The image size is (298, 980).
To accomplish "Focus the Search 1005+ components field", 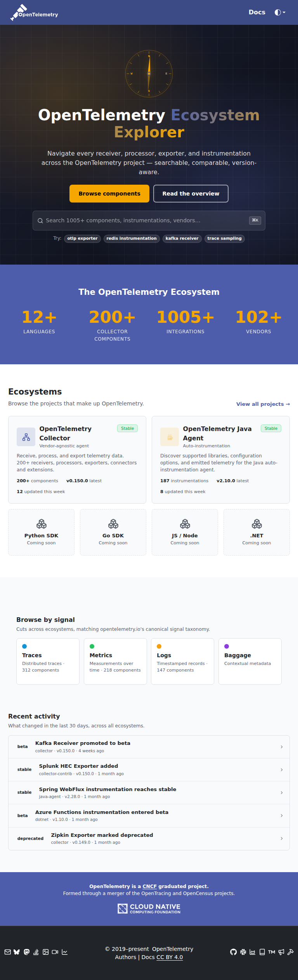I will click(149, 221).
